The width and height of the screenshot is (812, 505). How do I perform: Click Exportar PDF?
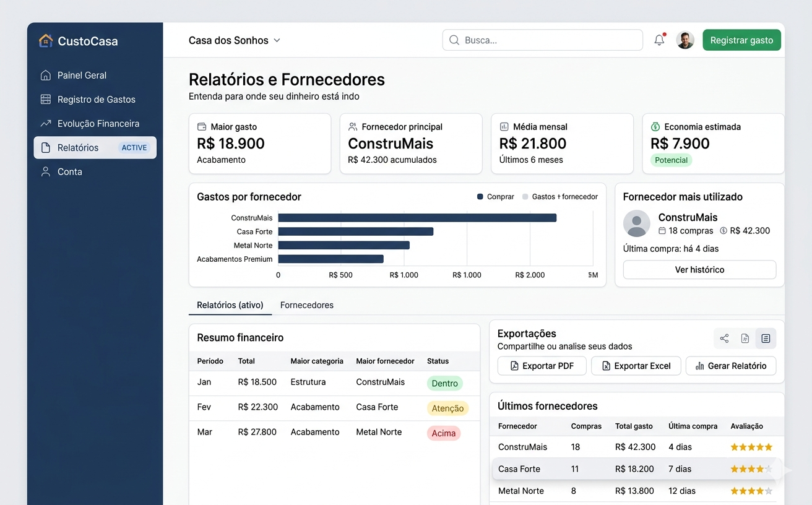click(542, 366)
